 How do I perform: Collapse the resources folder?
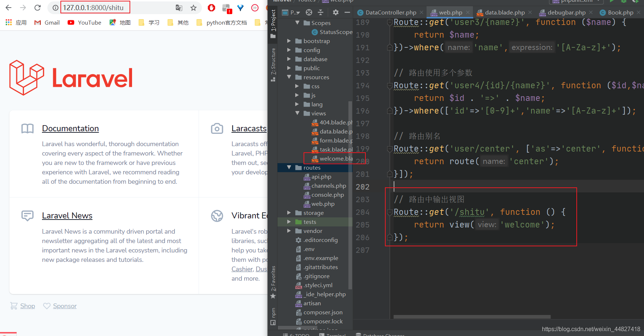(289, 77)
